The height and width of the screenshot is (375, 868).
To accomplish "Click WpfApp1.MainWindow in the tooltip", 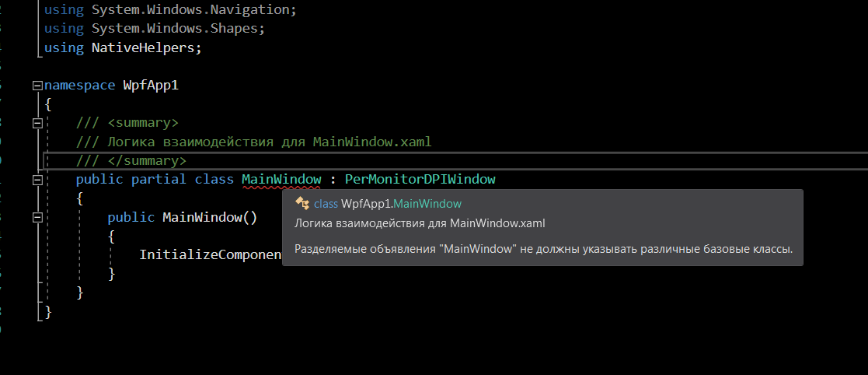I will [x=401, y=204].
